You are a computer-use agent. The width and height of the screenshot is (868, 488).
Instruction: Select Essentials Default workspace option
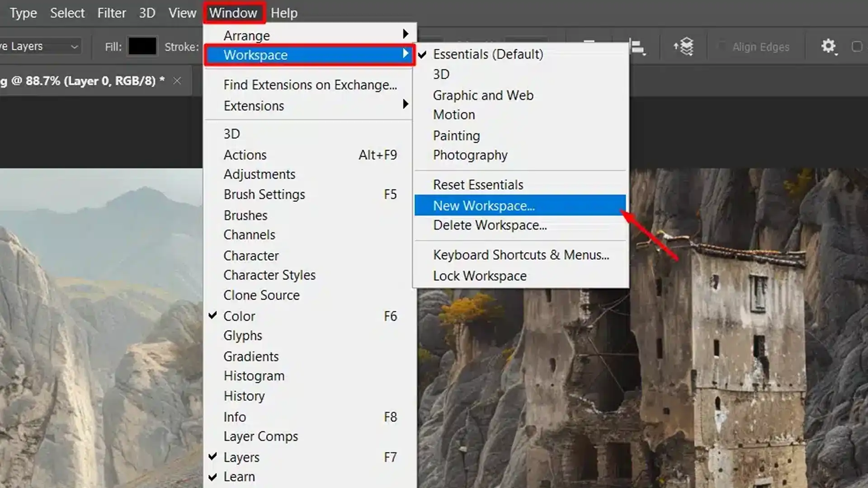488,54
